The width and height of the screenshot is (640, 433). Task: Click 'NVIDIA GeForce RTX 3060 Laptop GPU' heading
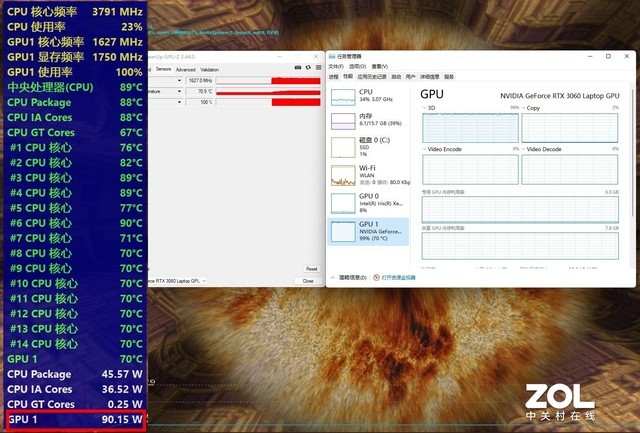pyautogui.click(x=560, y=96)
